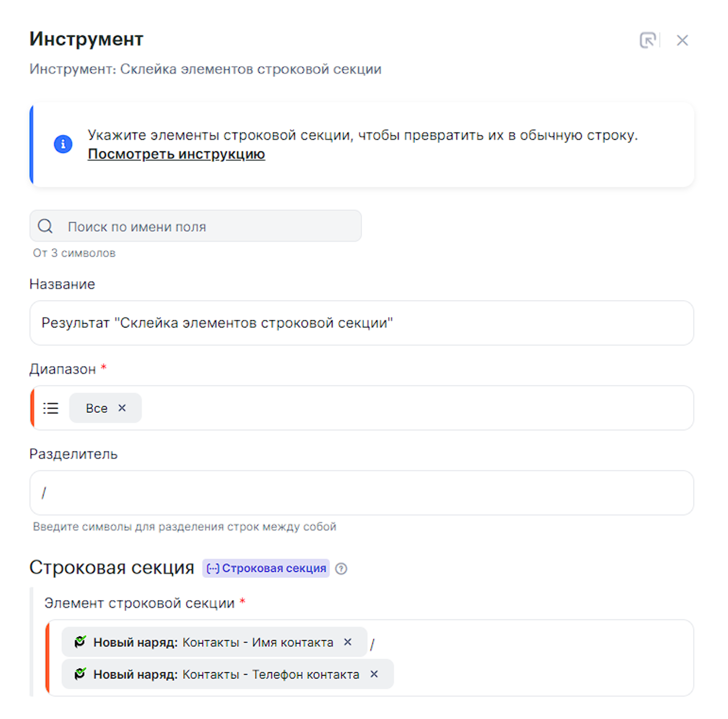Image resolution: width=728 pixels, height=719 pixels.
Task: Select the Контакты - Имя контакта chip
Action: point(213,642)
